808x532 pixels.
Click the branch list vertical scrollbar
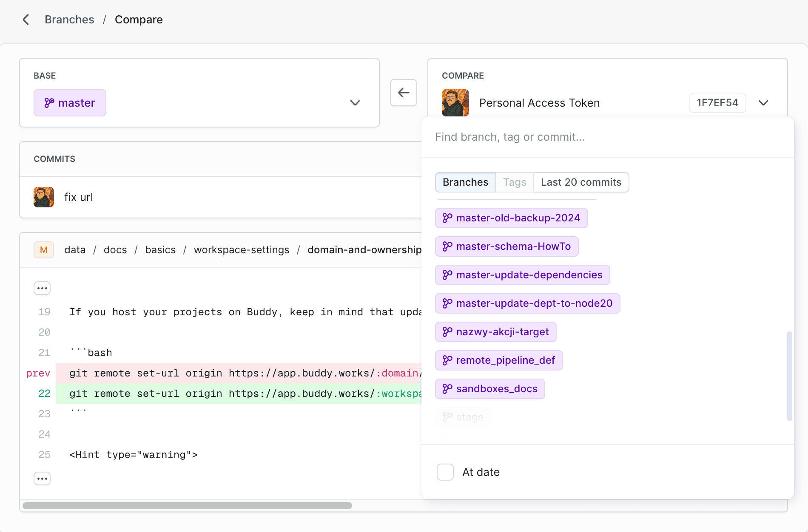tap(790, 376)
